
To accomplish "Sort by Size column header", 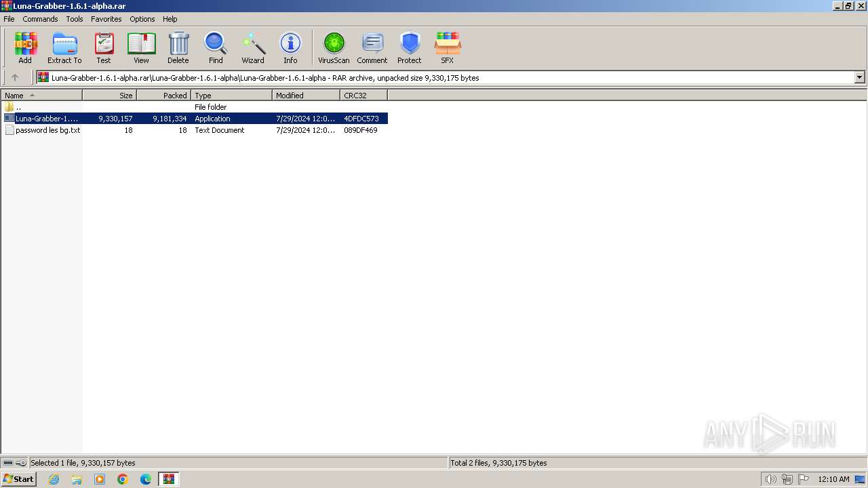I will (x=110, y=96).
